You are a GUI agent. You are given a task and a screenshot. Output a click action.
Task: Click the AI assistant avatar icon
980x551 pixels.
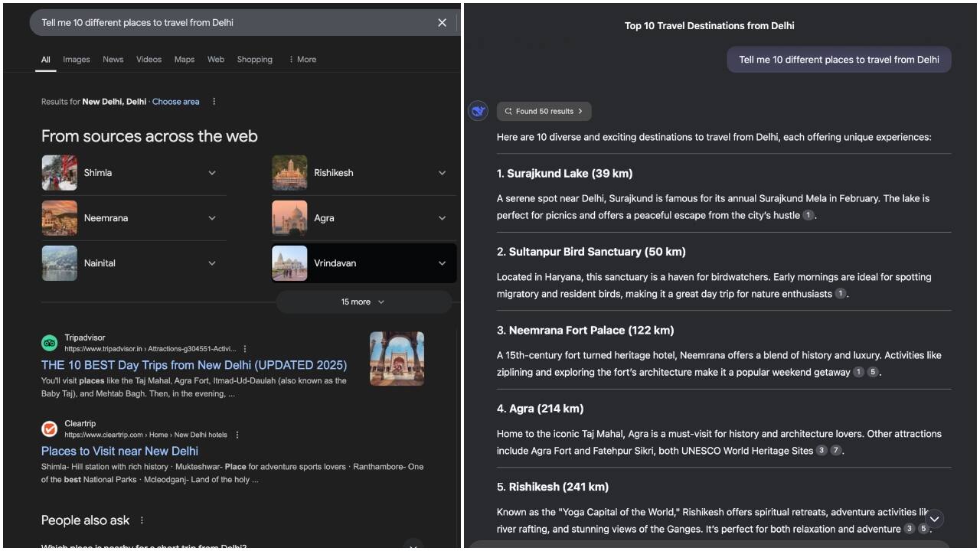click(478, 110)
